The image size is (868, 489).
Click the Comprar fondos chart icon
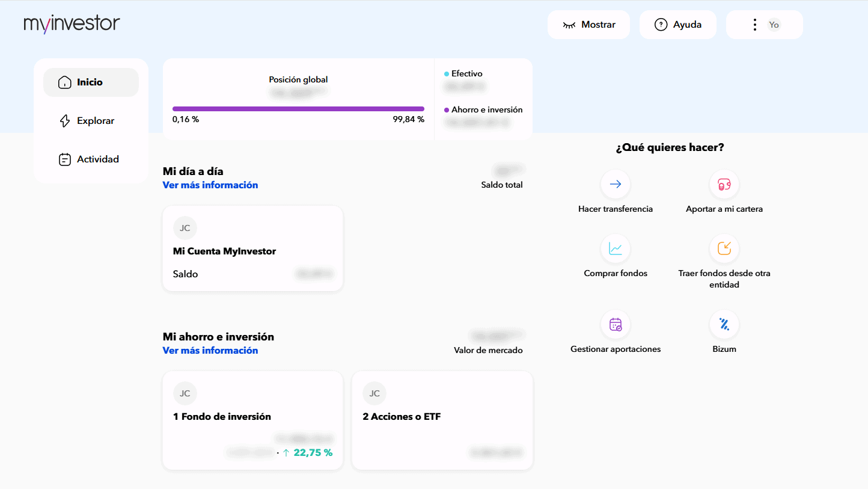pyautogui.click(x=616, y=248)
